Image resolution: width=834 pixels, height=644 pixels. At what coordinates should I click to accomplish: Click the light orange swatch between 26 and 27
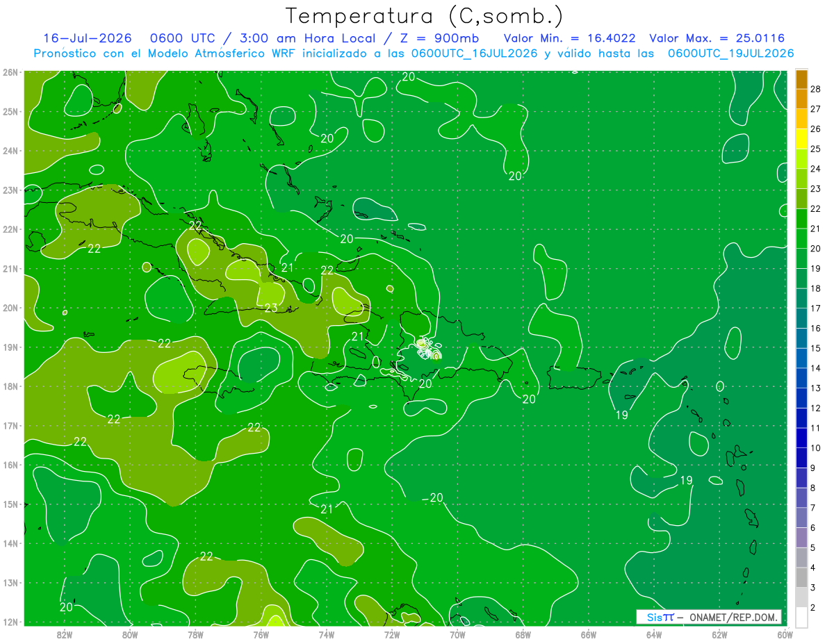(801, 119)
